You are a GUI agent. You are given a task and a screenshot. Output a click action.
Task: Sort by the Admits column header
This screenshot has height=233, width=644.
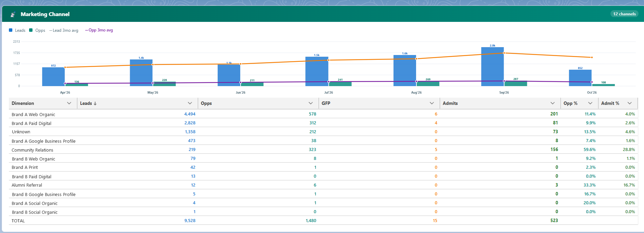(450, 103)
